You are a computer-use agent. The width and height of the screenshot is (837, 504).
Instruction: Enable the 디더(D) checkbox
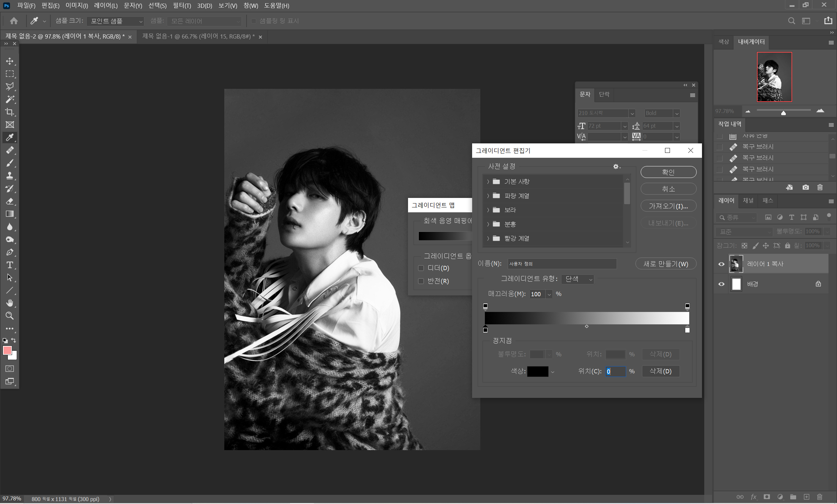(x=421, y=268)
